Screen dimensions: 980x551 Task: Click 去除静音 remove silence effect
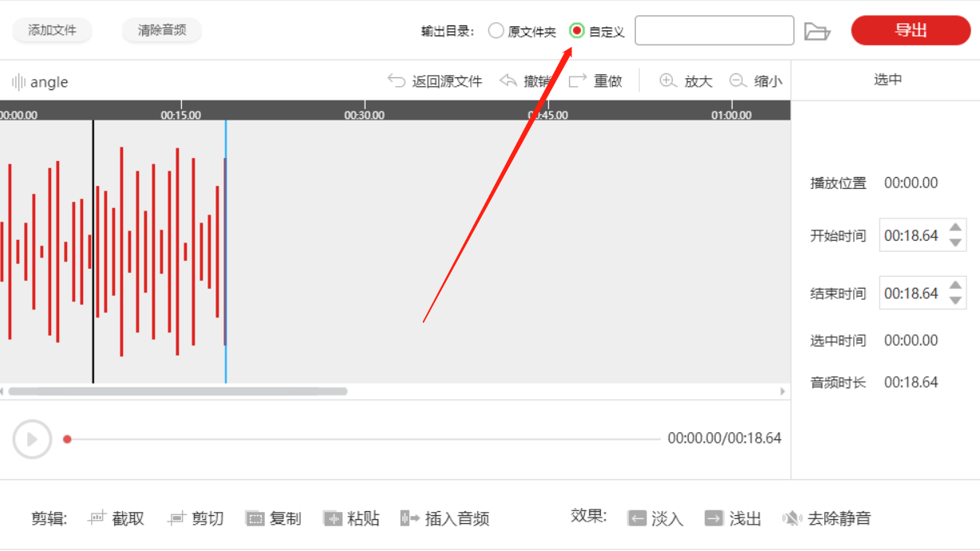pos(826,518)
